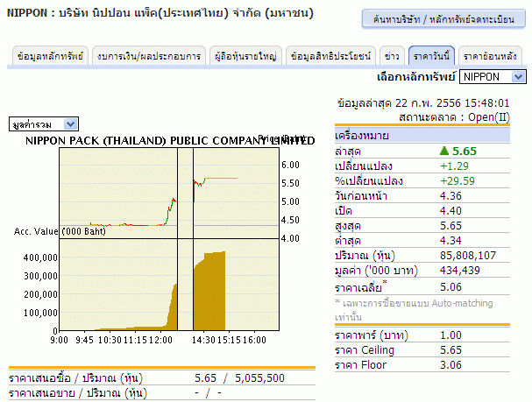Click the ราคา Ceiling label
Viewport: 532px width, 402px height.
point(365,350)
